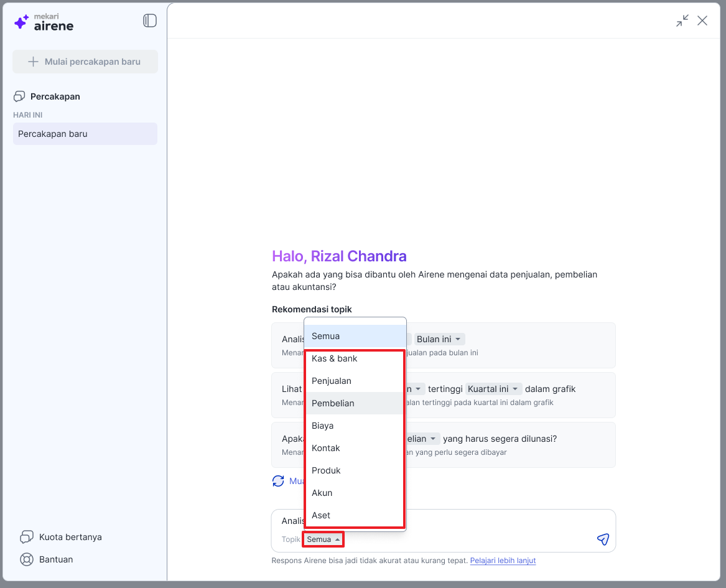
Task: Choose Aset topic option
Action: tap(355, 515)
